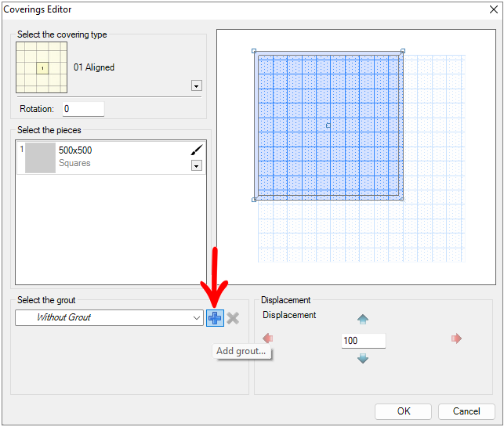This screenshot has height=427, width=504.
Task: Click the displacement value field showing 100
Action: click(364, 341)
